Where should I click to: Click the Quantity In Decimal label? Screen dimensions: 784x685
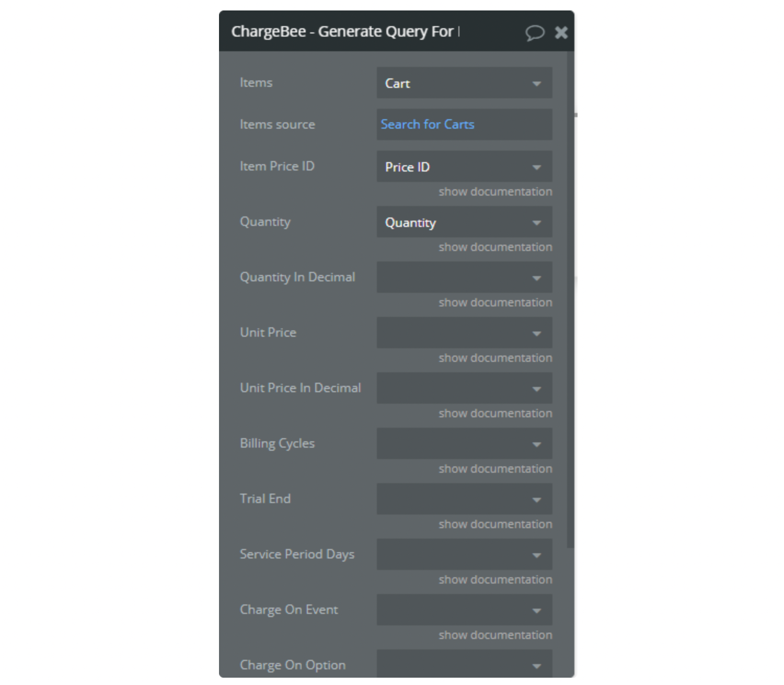tap(297, 277)
